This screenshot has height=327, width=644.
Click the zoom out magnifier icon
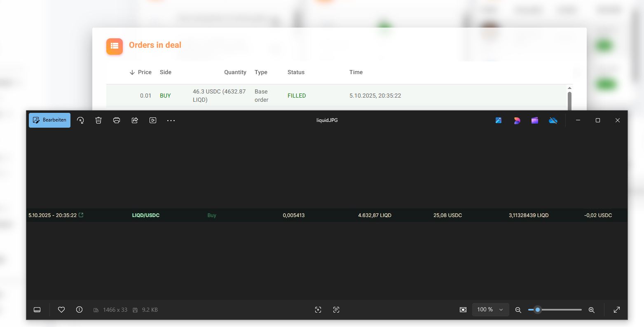(x=518, y=310)
